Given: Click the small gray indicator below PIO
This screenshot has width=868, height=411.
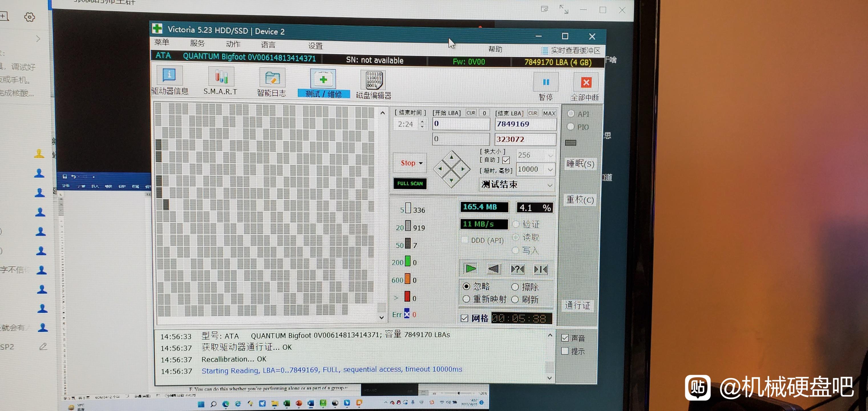Looking at the screenshot, I should (x=570, y=143).
